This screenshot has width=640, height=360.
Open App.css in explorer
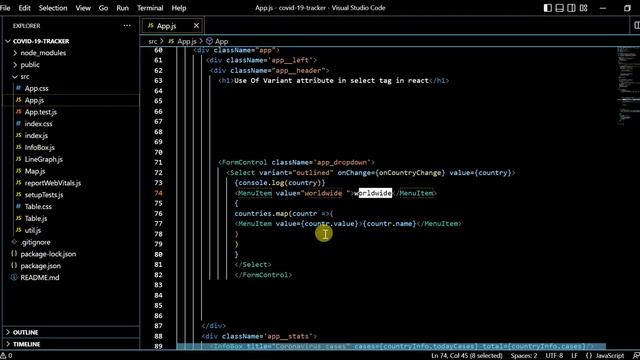coord(36,88)
